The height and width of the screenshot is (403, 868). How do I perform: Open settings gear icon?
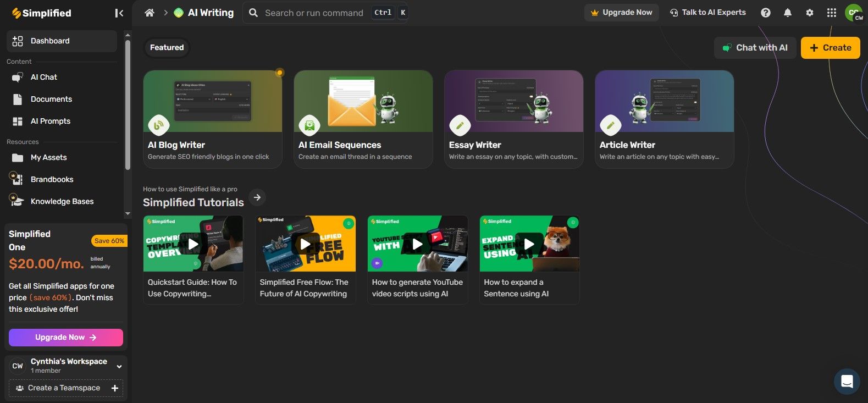click(x=810, y=13)
